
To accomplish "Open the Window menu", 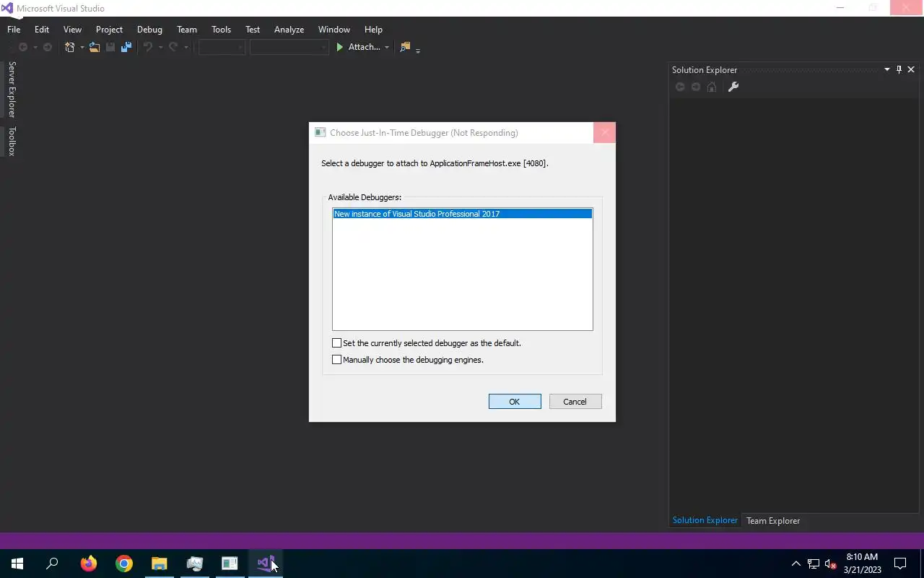I will [x=334, y=30].
